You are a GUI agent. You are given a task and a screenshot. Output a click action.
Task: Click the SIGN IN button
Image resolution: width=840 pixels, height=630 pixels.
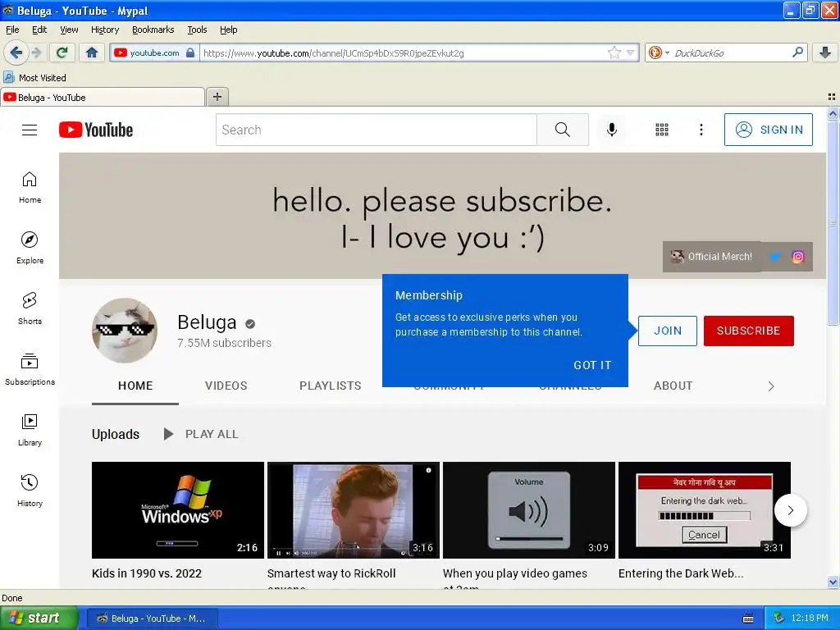click(768, 130)
